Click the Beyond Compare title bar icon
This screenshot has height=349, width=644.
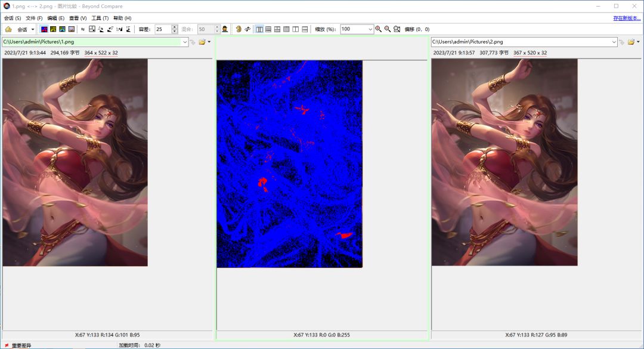click(7, 6)
